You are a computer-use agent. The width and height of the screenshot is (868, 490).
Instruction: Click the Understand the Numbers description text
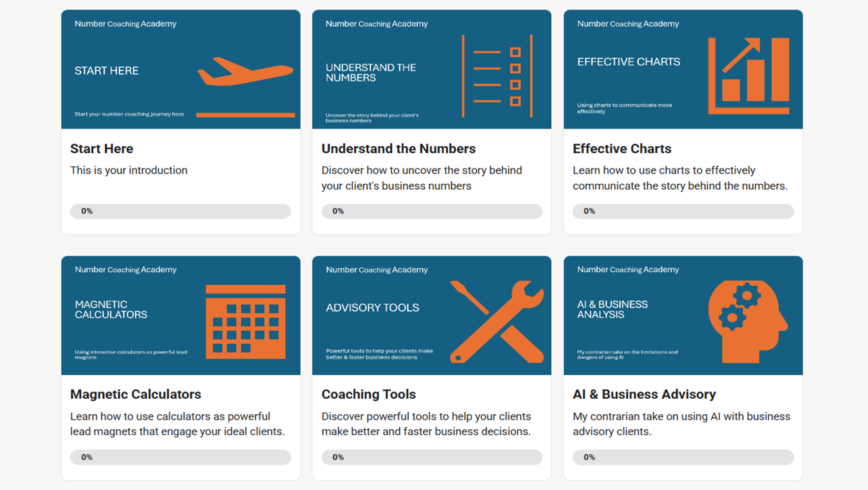(x=422, y=178)
